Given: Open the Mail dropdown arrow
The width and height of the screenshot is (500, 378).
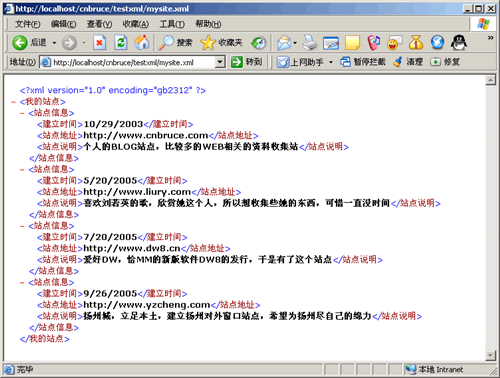Looking at the screenshot, I should tap(295, 43).
